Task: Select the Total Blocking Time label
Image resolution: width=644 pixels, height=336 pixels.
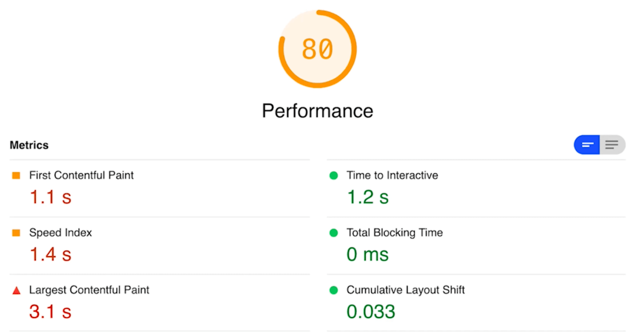Action: (x=395, y=233)
